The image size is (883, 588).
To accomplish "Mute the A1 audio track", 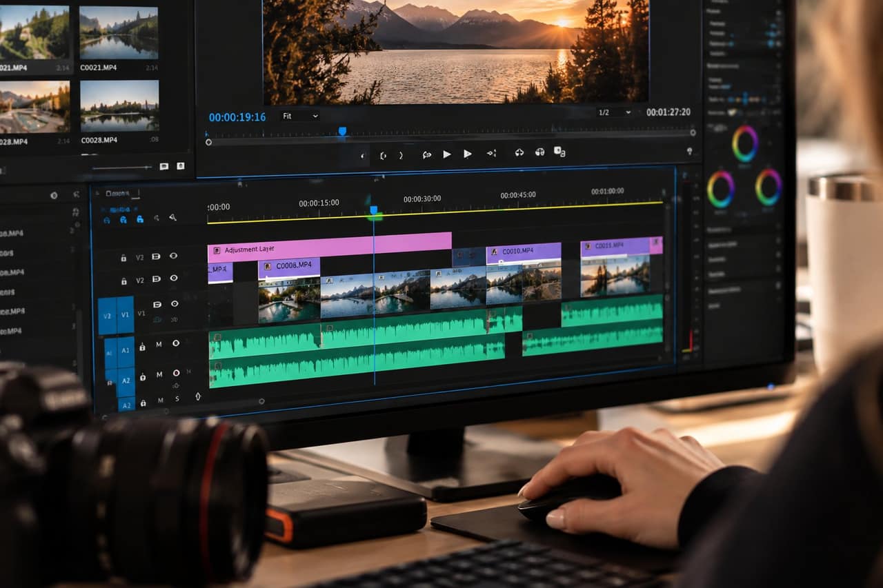I will [159, 344].
